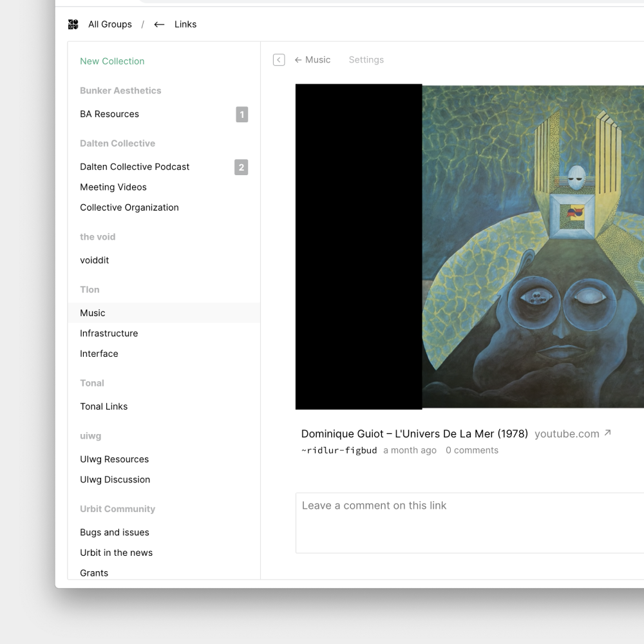Screen dimensions: 644x644
Task: Click Tonal group heading
Action: (92, 383)
